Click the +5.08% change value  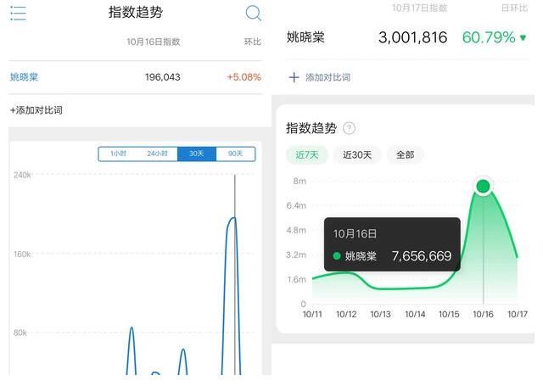click(244, 77)
